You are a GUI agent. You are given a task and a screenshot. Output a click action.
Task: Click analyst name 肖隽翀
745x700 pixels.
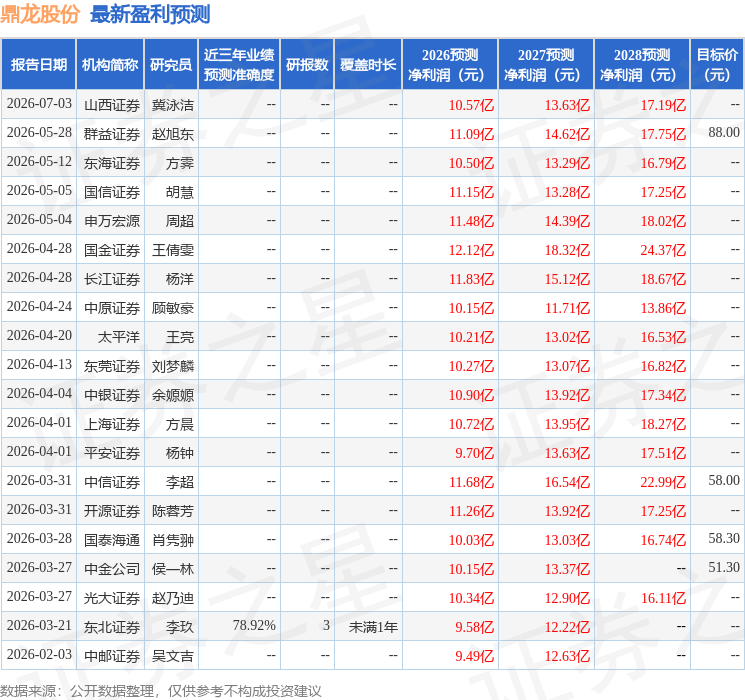click(x=172, y=540)
